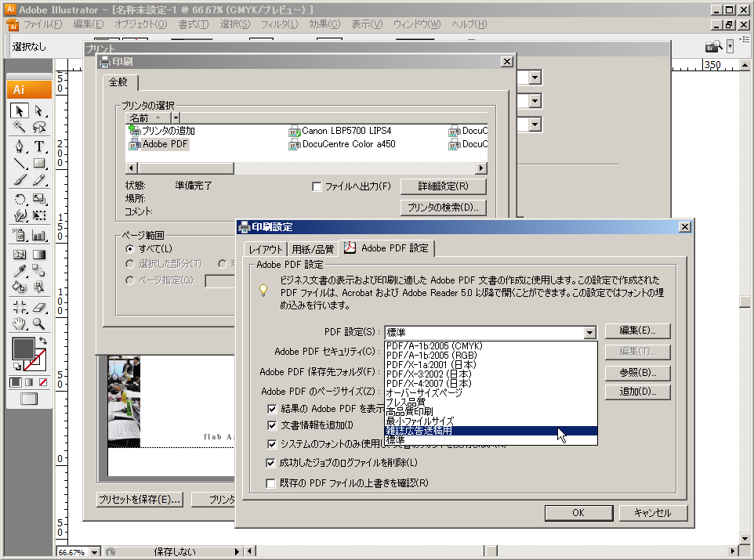754x560 pixels.
Task: Select the Lasso tool
Action: pyautogui.click(x=39, y=127)
